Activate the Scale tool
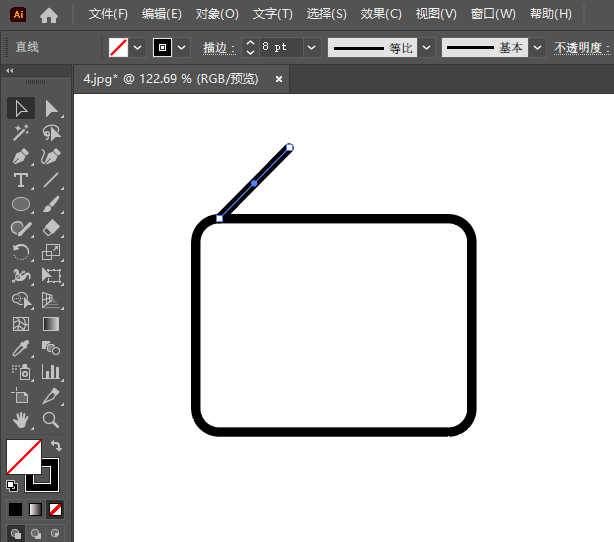The image size is (614, 542). (51, 252)
